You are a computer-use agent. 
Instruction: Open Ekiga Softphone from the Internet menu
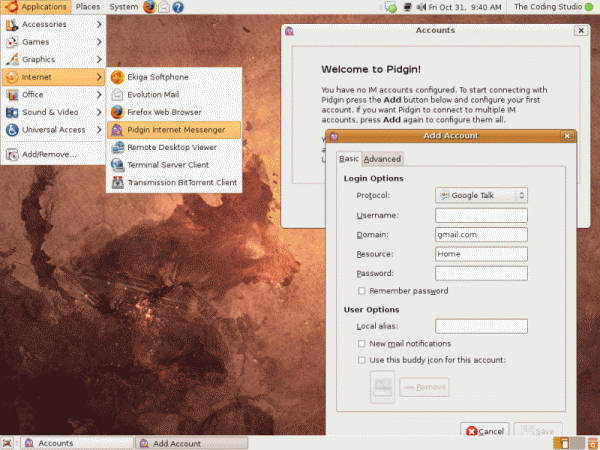tap(174, 77)
